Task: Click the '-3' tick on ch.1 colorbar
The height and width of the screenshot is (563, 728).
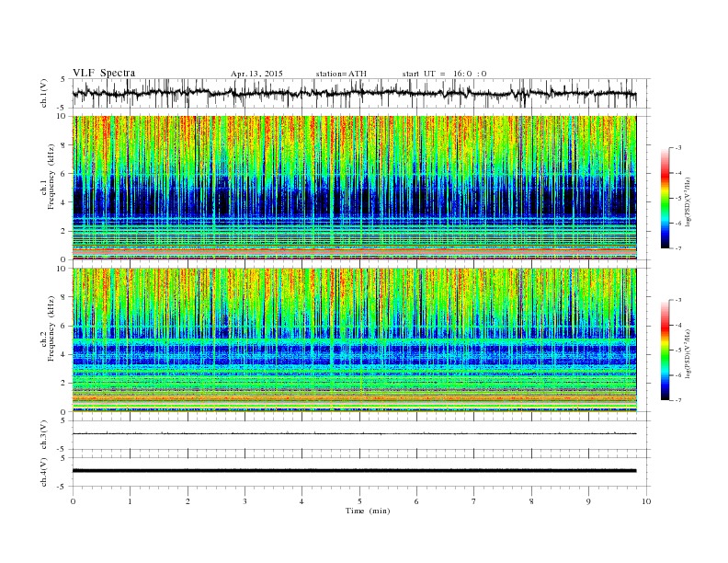Action: pyautogui.click(x=678, y=148)
